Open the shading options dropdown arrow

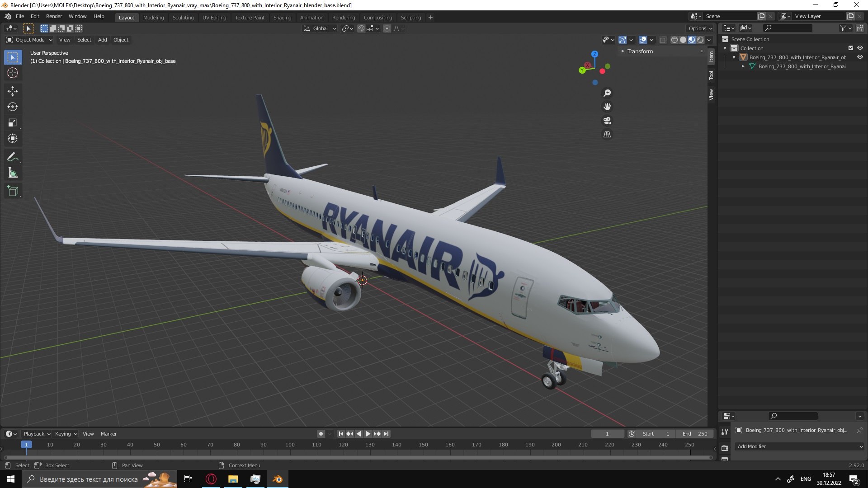click(x=709, y=40)
